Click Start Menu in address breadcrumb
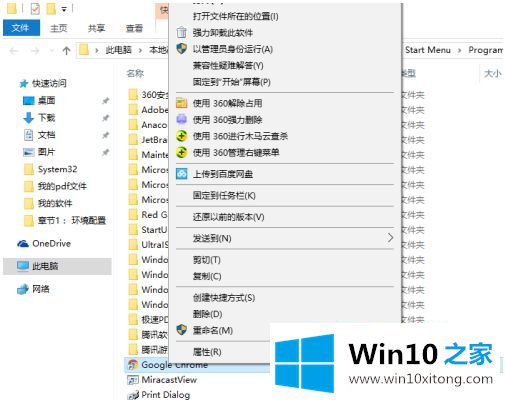The image size is (505, 405). (428, 50)
